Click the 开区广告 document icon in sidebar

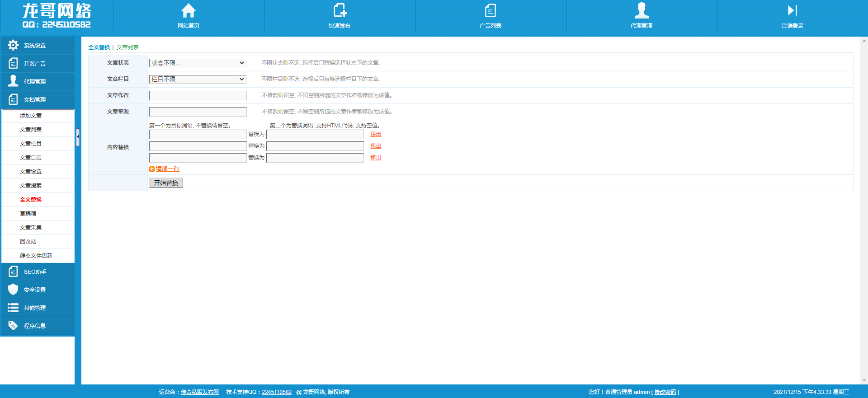click(x=13, y=63)
